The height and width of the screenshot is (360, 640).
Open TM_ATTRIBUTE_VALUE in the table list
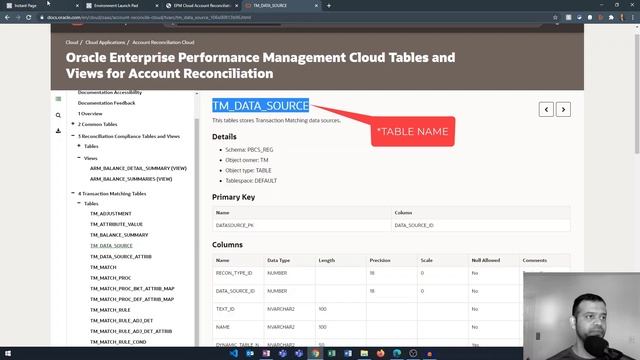(x=116, y=224)
